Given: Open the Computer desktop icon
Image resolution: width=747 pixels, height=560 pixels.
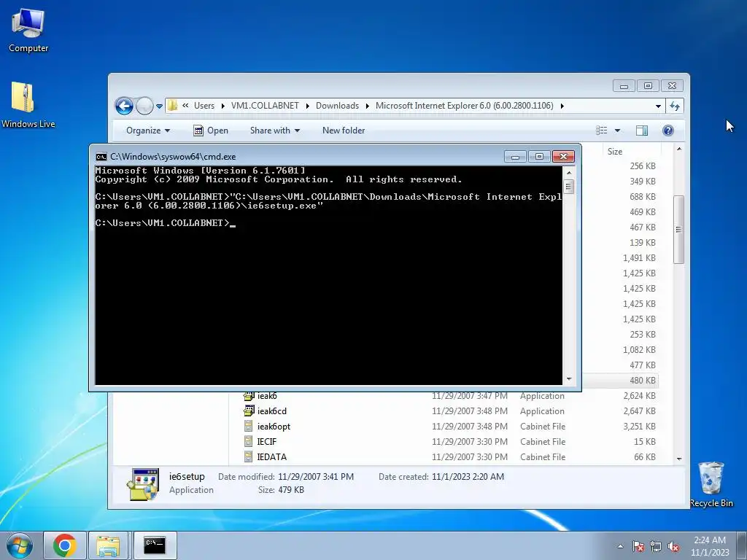Looking at the screenshot, I should (28, 31).
